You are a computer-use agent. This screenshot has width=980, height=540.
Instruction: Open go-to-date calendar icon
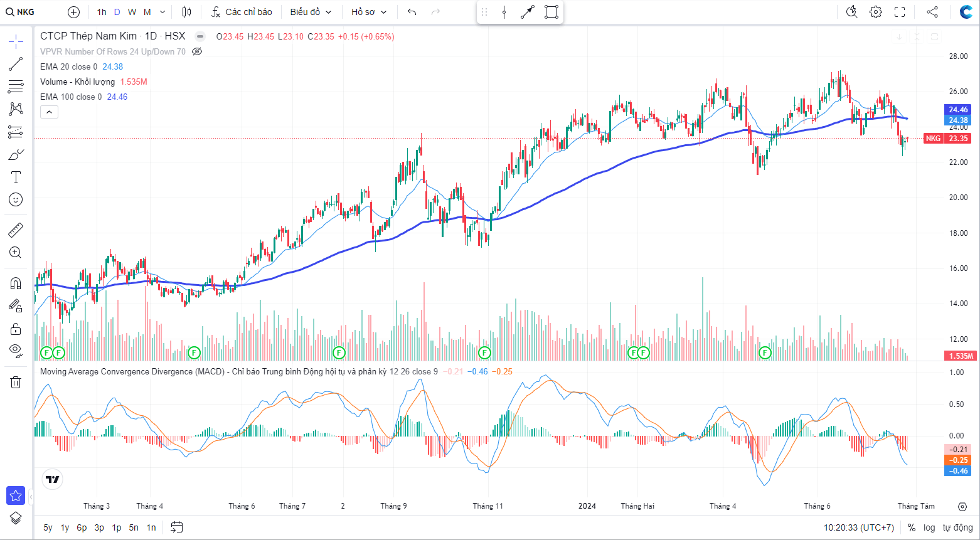177,527
